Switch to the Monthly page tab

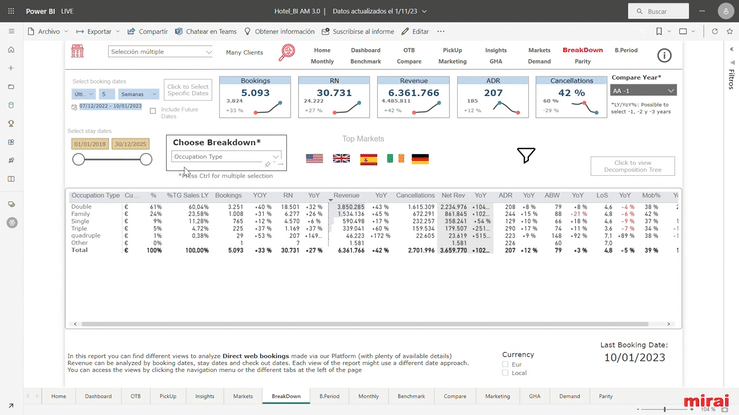[368, 396]
